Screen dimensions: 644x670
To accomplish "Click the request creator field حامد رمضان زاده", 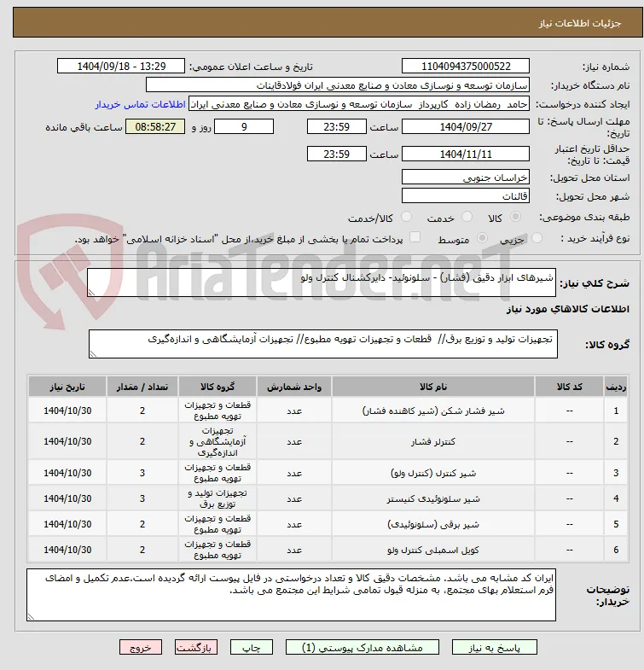I will [359, 104].
